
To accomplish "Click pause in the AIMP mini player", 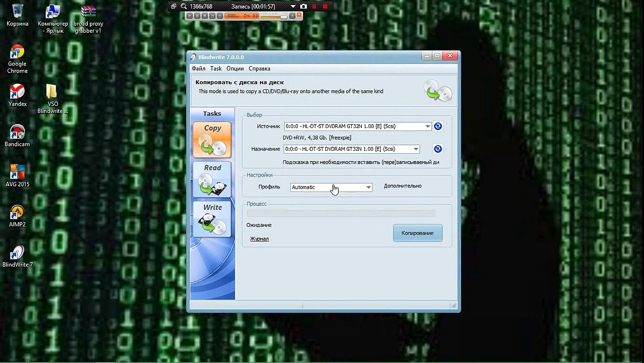I will 197,16.
